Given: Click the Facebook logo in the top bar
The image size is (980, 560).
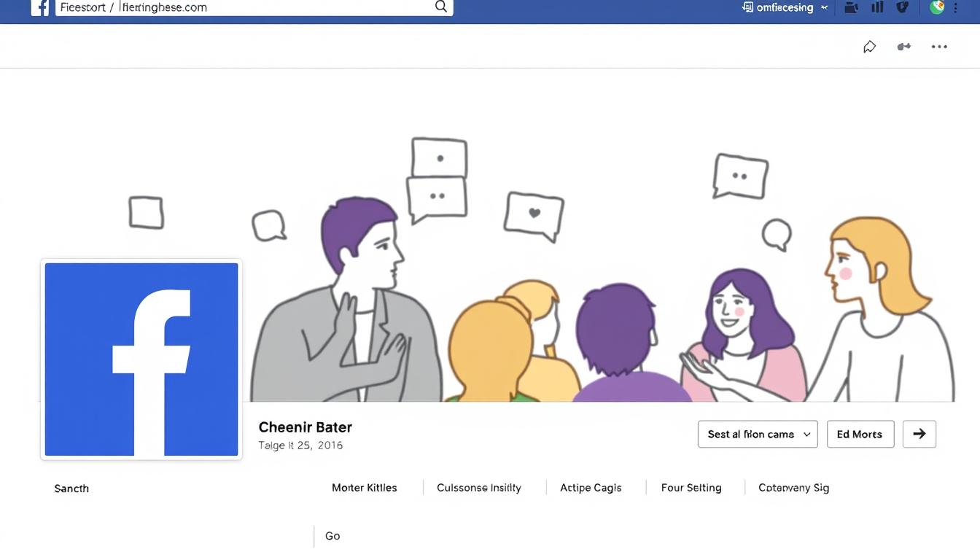Looking at the screenshot, I should point(39,7).
